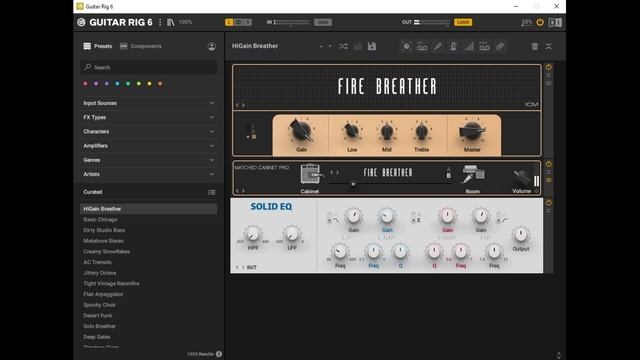Select the Basic Chicago preset
Viewport: 640px width, 360px height.
(x=100, y=220)
